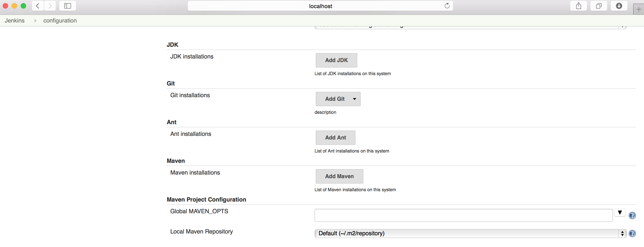Select the Ant installations label
644x247 pixels.
point(191,134)
